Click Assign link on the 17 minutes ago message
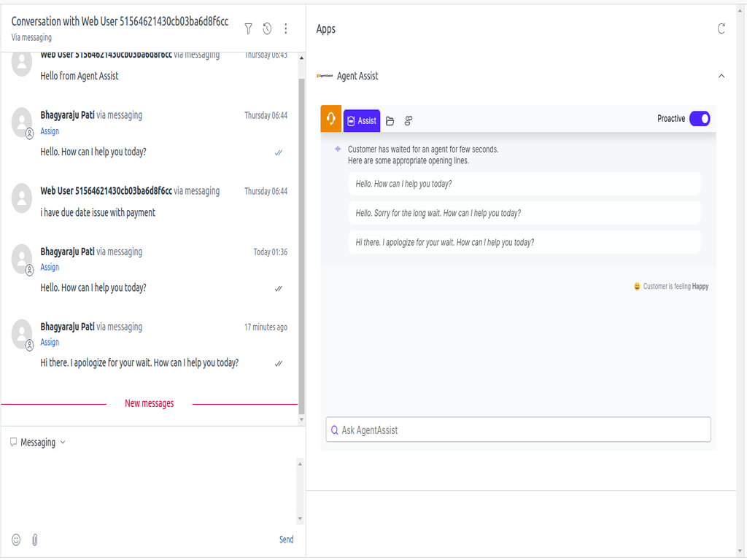The image size is (747, 560). pos(50,343)
